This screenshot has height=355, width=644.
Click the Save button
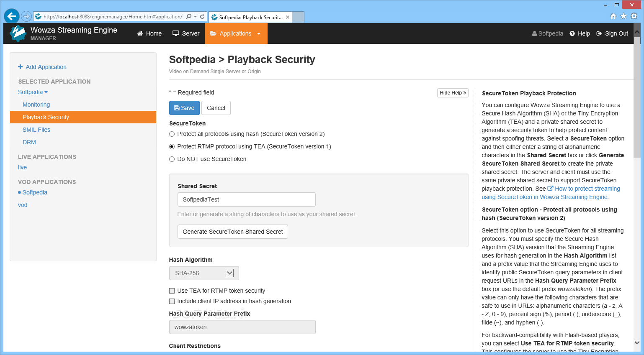coord(184,108)
